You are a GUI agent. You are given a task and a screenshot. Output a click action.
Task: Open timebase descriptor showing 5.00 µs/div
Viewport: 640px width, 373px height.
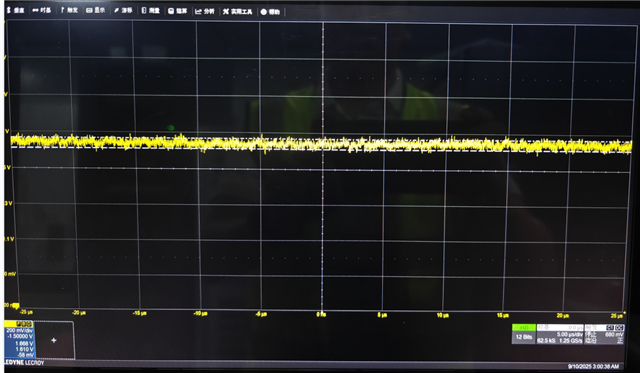pyautogui.click(x=560, y=334)
